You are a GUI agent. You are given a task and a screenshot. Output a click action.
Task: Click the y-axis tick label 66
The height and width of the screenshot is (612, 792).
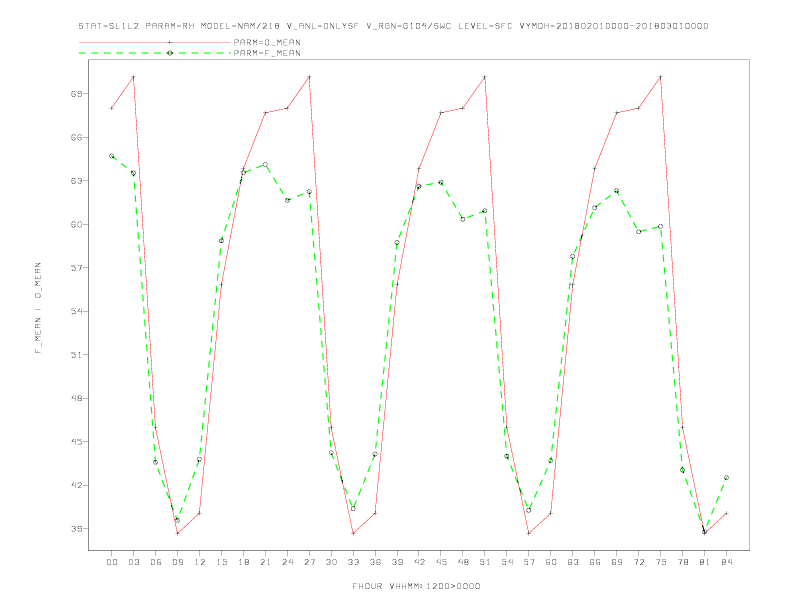pos(76,137)
